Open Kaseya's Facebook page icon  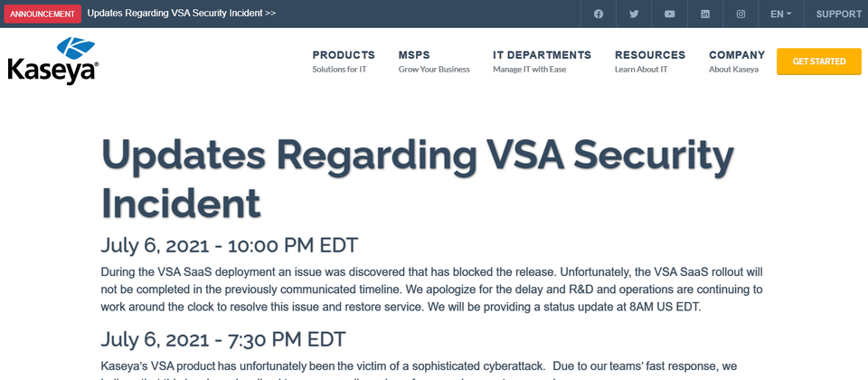599,14
